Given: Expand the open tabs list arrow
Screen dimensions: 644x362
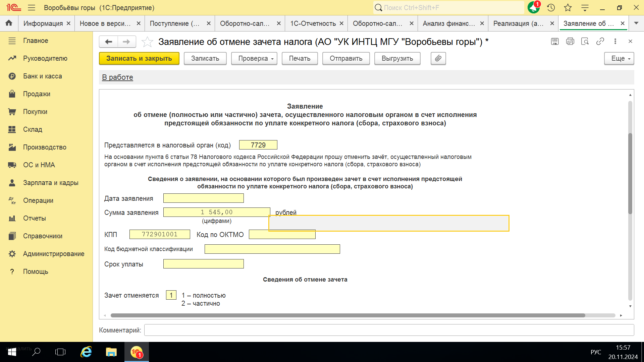Looking at the screenshot, I should pyautogui.click(x=636, y=23).
